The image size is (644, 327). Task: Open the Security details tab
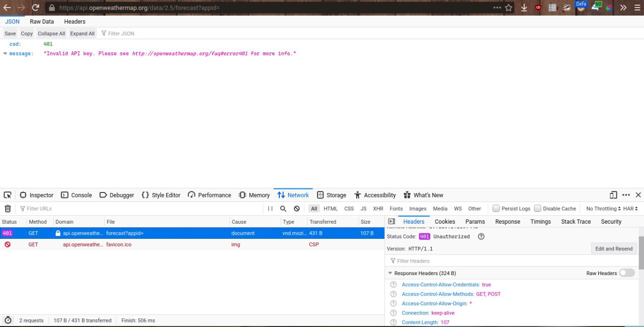[611, 222]
